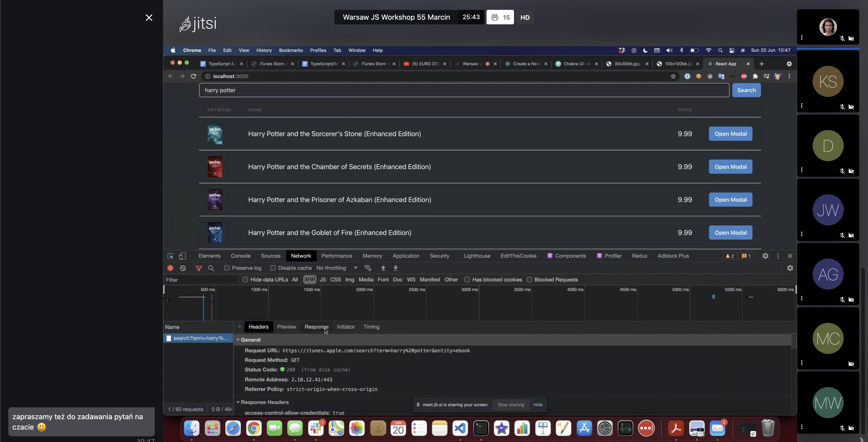Open the Chrome extensions puzzle icon

point(755,76)
